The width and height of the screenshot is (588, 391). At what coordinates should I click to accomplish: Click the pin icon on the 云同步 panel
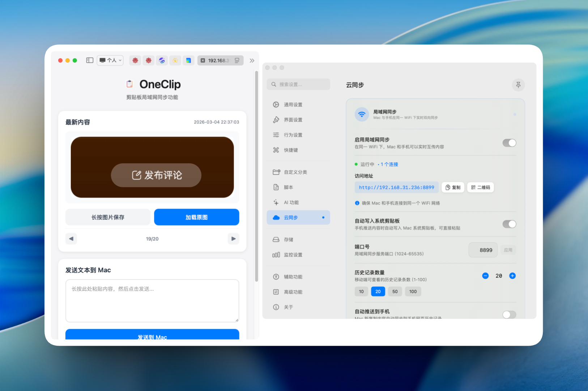[x=519, y=85]
